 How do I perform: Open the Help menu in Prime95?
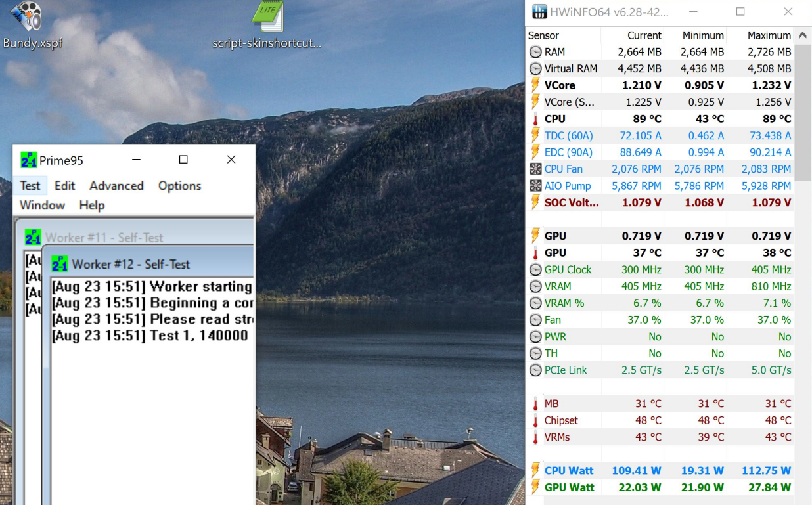click(92, 206)
